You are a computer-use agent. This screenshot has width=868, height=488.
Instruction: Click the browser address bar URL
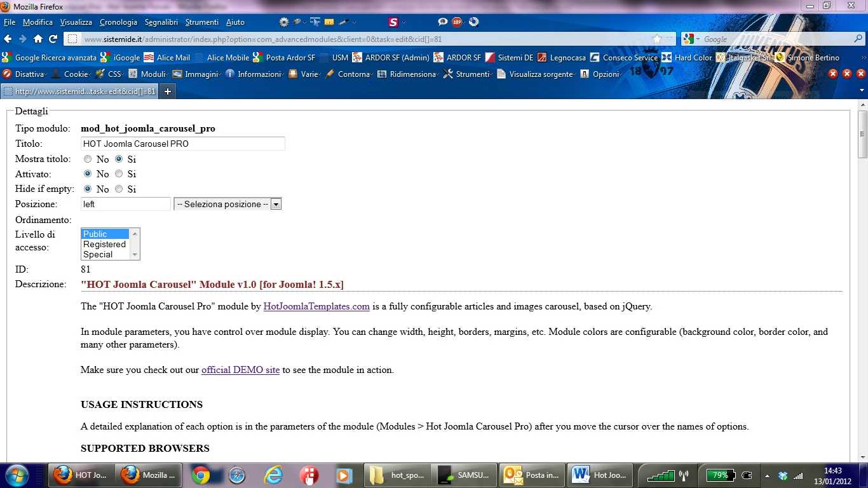(x=263, y=39)
